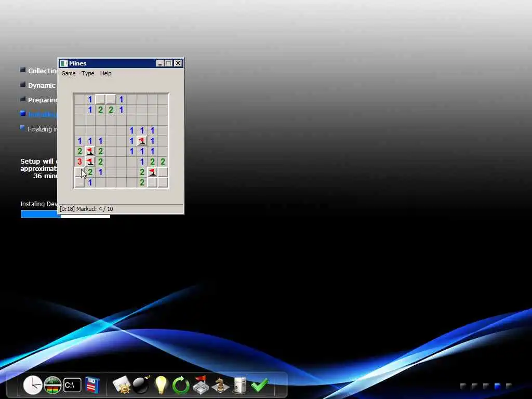This screenshot has height=399, width=532.
Task: Click the flag between two green 2s
Action: pyautogui.click(x=90, y=151)
